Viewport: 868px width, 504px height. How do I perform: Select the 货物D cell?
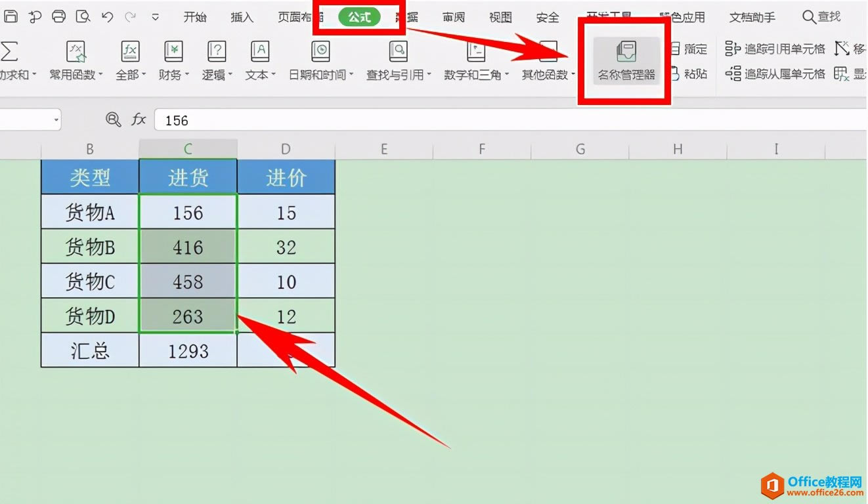pyautogui.click(x=90, y=316)
